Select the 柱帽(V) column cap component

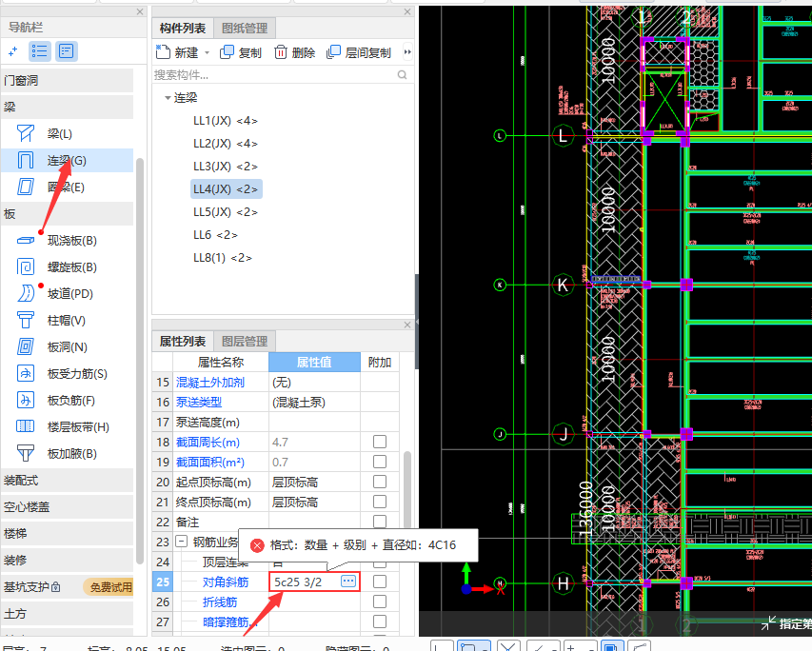(68, 321)
